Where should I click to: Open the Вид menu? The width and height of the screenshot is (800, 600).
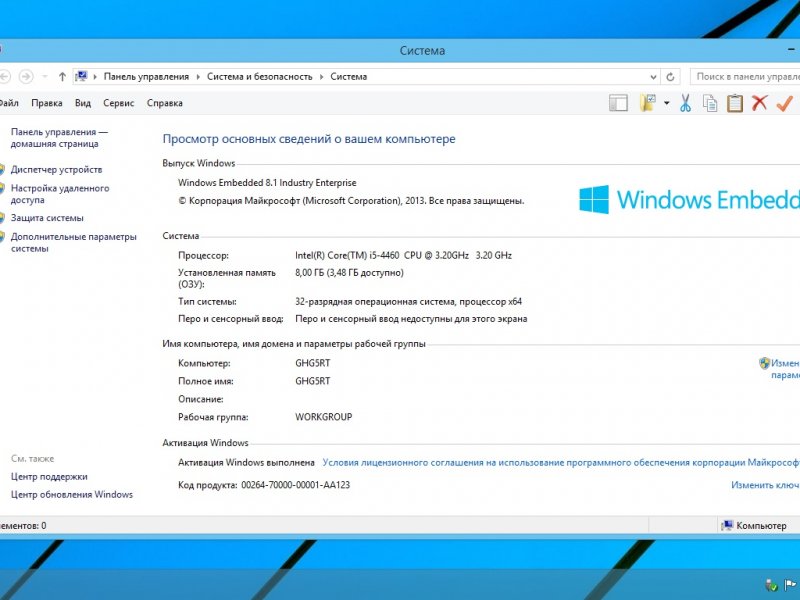point(83,103)
